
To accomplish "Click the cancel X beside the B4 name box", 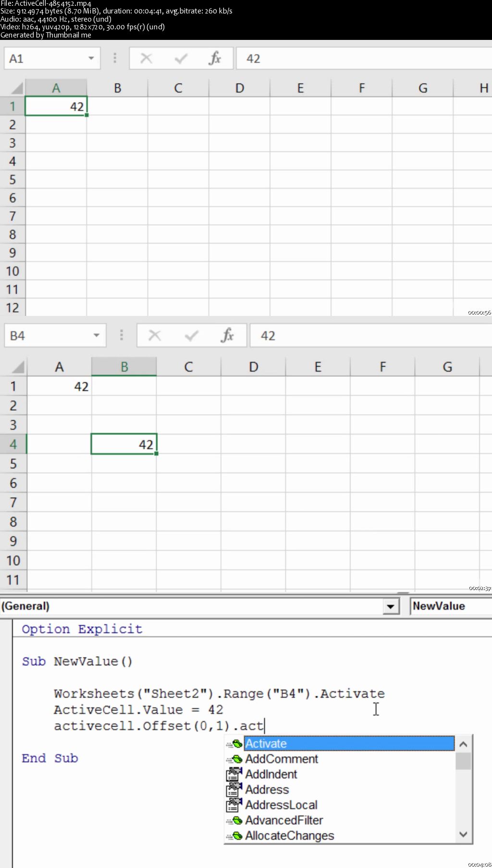I will [x=154, y=335].
